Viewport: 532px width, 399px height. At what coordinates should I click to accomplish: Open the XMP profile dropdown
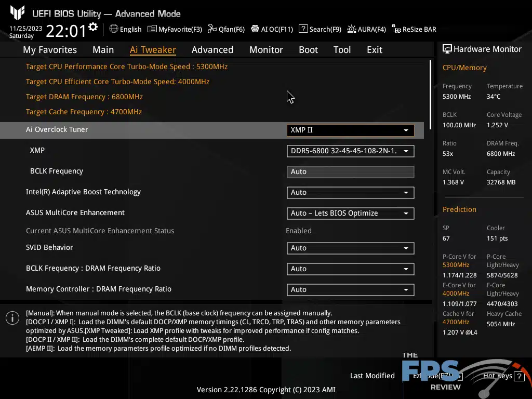coord(351,151)
